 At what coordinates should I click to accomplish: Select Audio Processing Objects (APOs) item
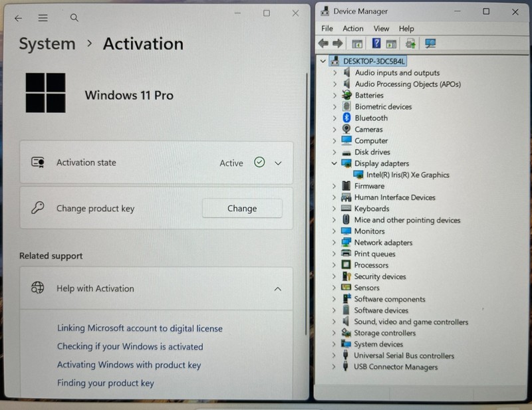pyautogui.click(x=408, y=84)
